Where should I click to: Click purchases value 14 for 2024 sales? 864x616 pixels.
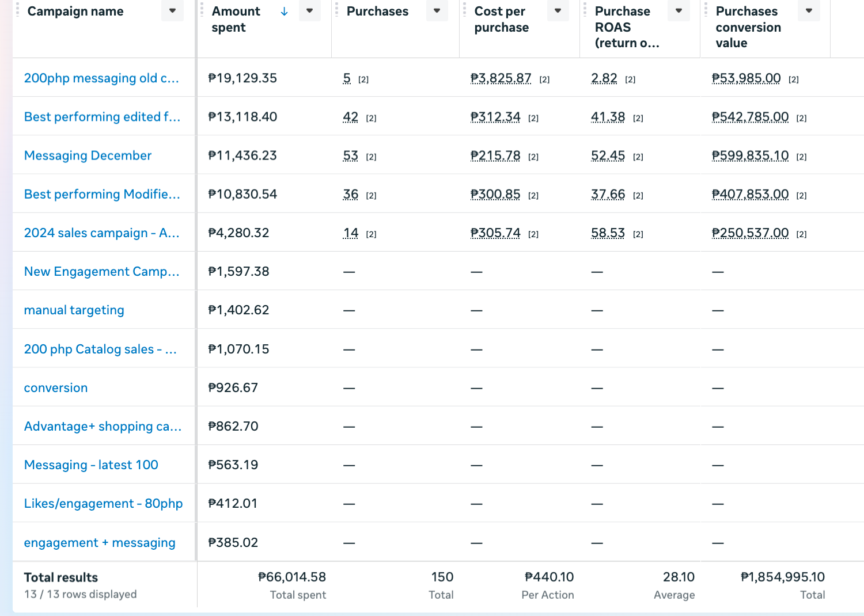click(x=350, y=233)
